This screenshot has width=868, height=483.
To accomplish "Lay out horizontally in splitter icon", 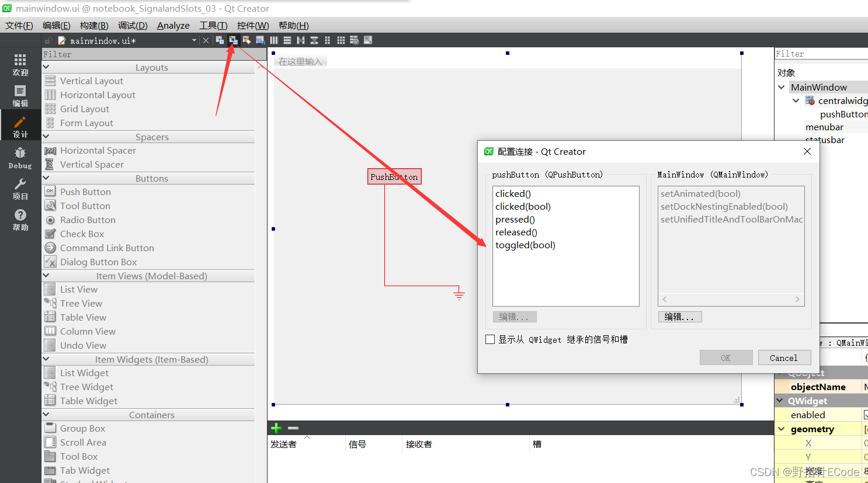I will 300,40.
